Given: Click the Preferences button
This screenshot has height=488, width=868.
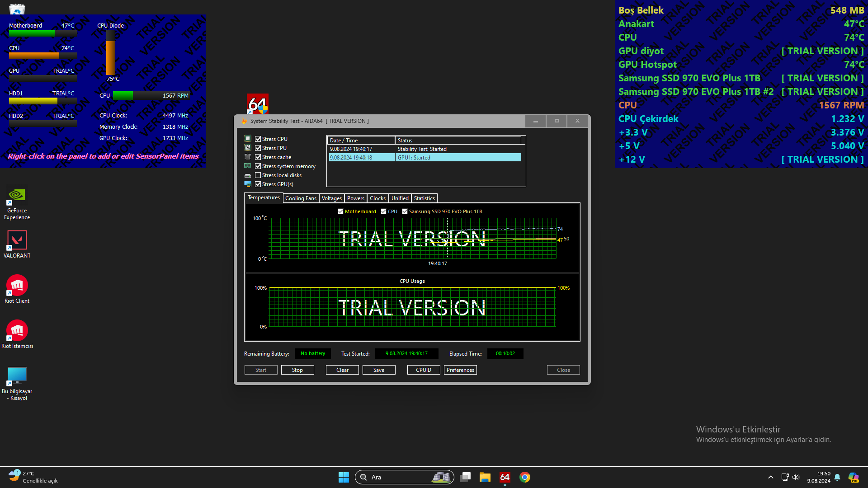Looking at the screenshot, I should [460, 370].
